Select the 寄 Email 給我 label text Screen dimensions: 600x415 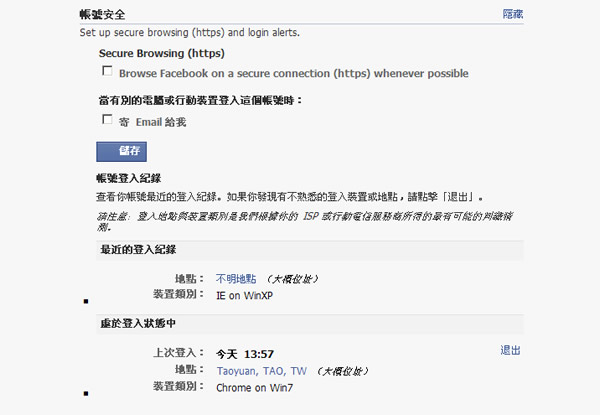[x=152, y=122]
